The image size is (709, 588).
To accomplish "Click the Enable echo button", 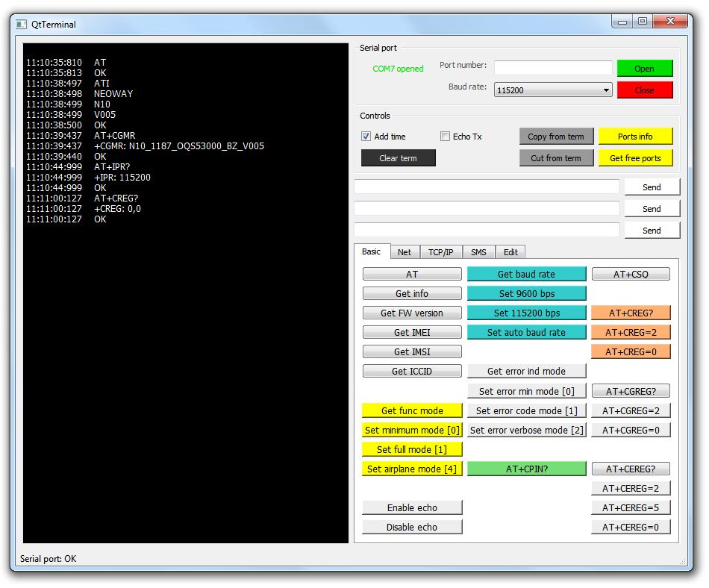I will pyautogui.click(x=413, y=508).
